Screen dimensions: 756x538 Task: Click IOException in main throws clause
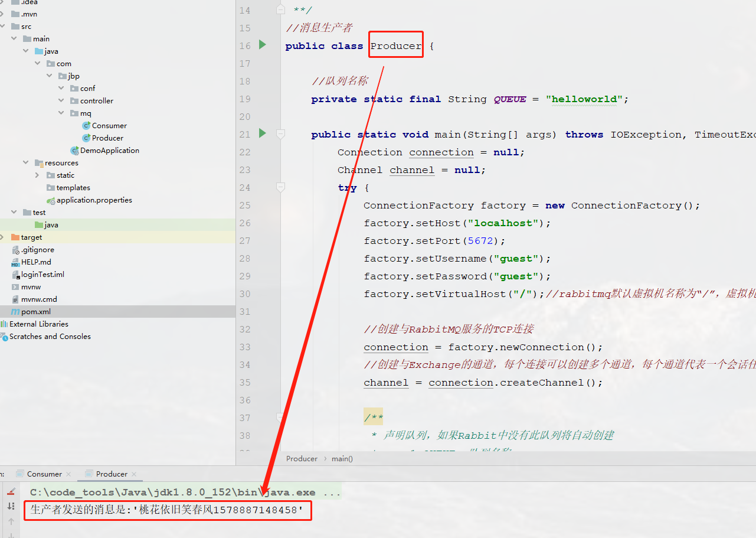(x=646, y=135)
